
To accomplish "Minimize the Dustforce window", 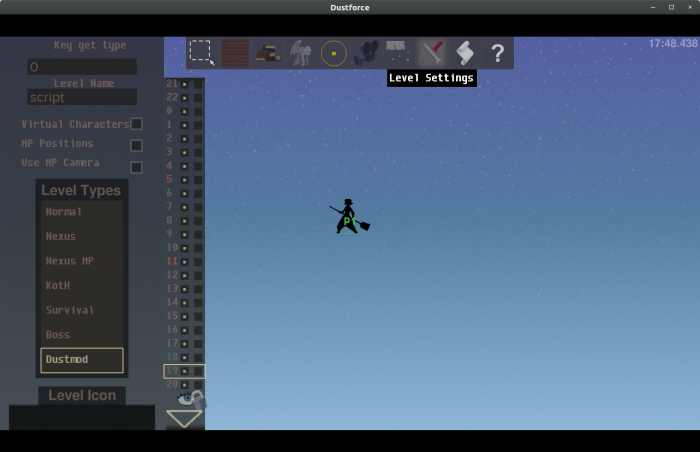I will tap(653, 7).
